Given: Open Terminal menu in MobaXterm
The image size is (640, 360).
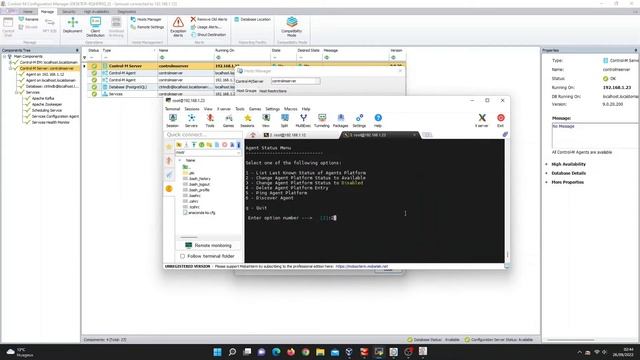Looking at the screenshot, I should pos(172,109).
